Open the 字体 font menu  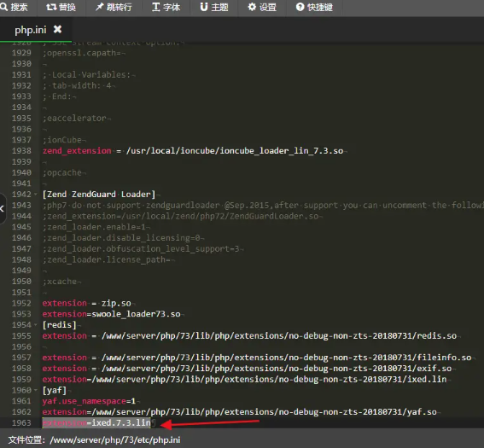(x=166, y=7)
